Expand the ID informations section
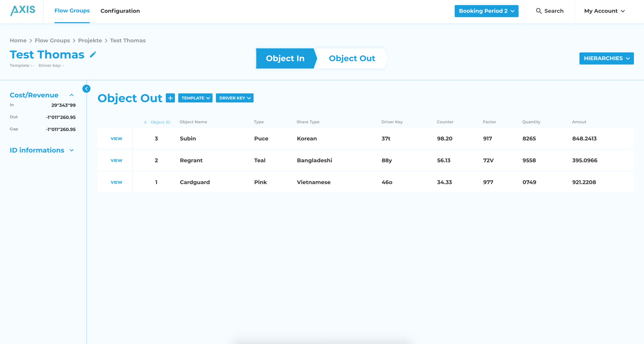 click(x=72, y=150)
